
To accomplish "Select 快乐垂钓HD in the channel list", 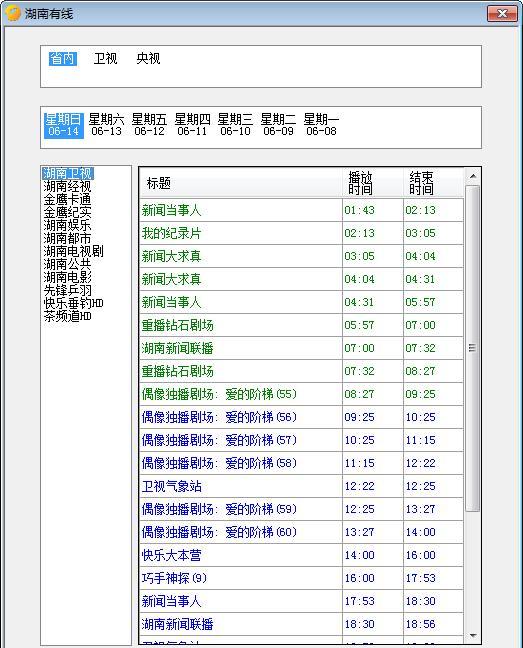I will (73, 303).
